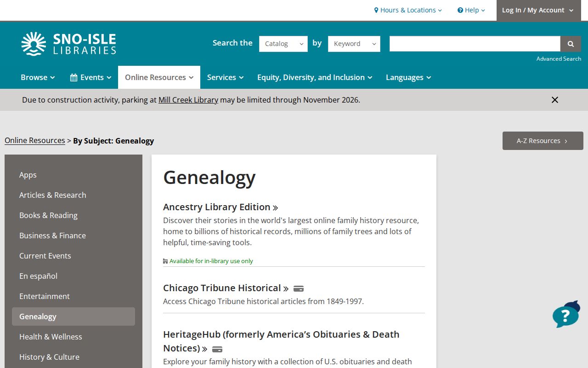Select En español in sidebar
The width and height of the screenshot is (588, 368).
tap(73, 276)
